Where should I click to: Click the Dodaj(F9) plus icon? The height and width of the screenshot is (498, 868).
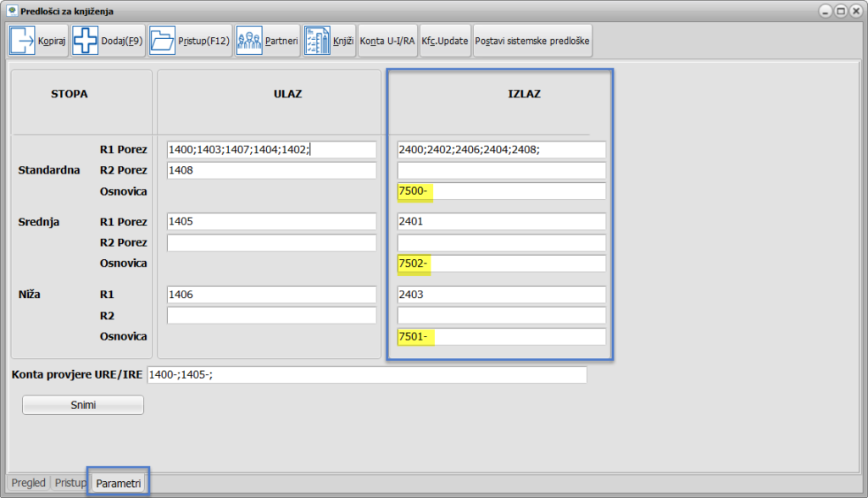[x=85, y=41]
